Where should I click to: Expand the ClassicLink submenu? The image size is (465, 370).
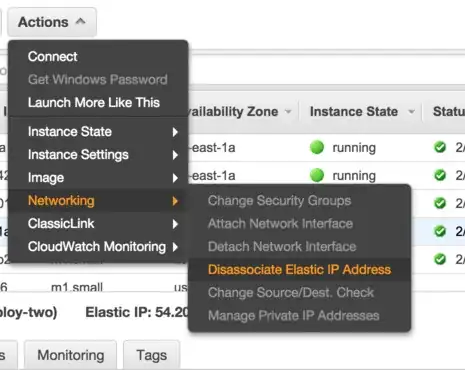tap(98, 224)
